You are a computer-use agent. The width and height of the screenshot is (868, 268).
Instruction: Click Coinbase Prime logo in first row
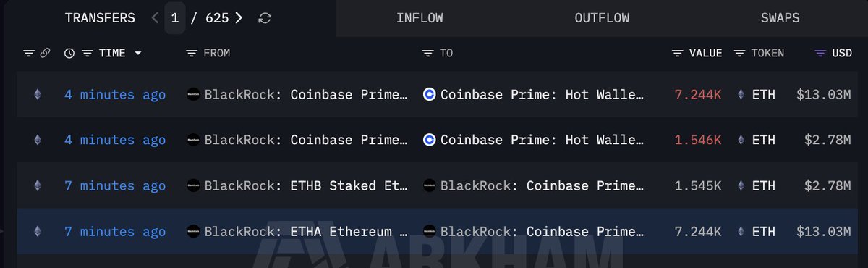click(x=429, y=94)
